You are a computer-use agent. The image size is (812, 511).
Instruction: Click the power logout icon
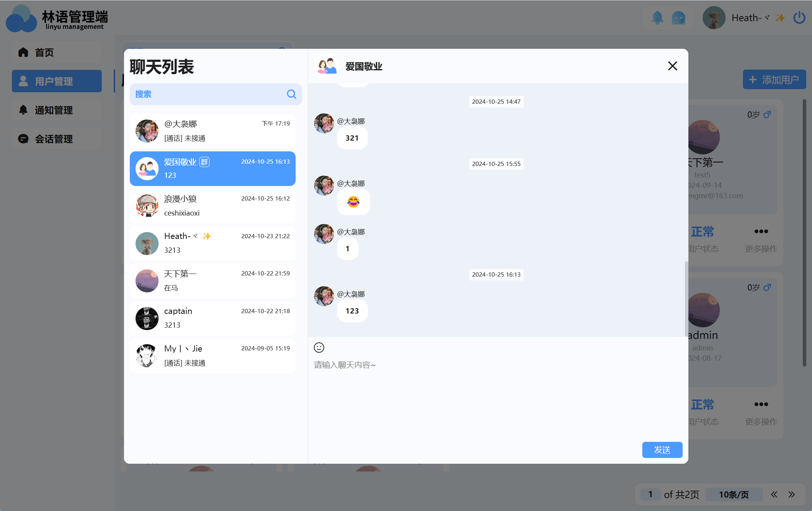point(799,18)
